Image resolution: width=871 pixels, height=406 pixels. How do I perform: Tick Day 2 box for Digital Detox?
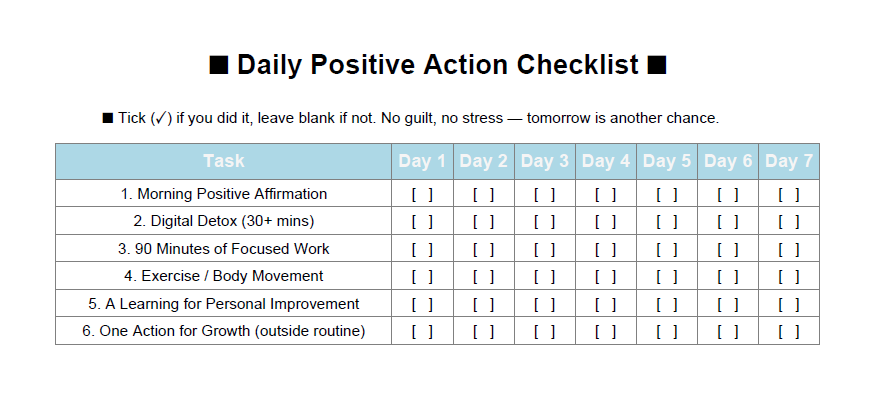pos(484,221)
